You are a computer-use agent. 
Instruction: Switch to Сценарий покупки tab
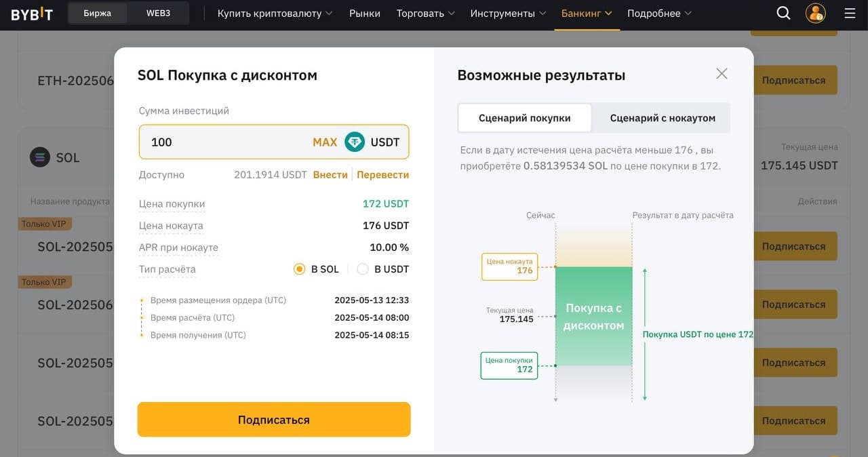coord(525,117)
